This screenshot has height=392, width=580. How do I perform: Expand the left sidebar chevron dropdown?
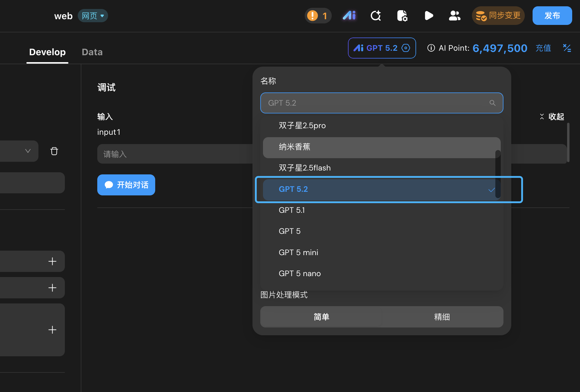[28, 151]
